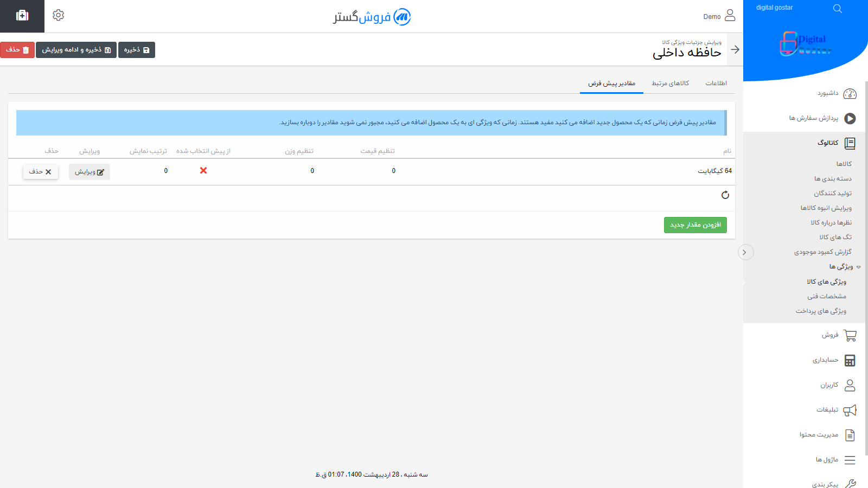This screenshot has width=868, height=488.
Task: Click the کاربران users icon
Action: [x=850, y=385]
